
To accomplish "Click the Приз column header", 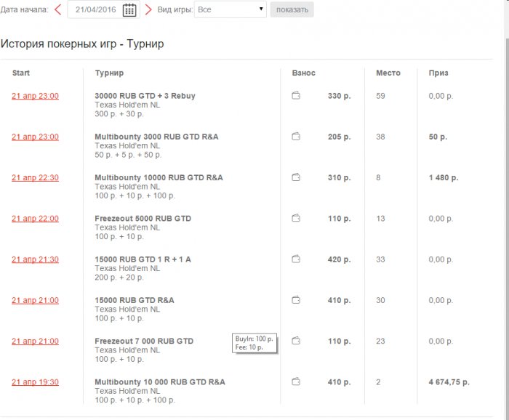I will coord(438,73).
